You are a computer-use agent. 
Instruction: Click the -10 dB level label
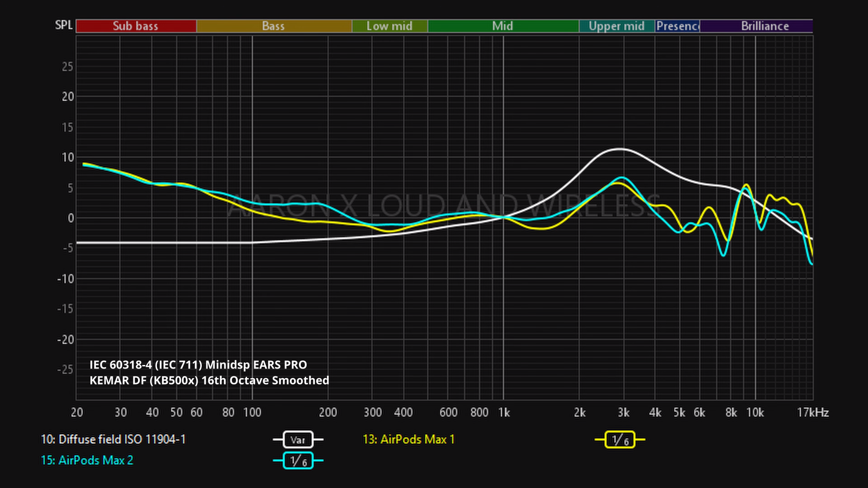(x=65, y=279)
